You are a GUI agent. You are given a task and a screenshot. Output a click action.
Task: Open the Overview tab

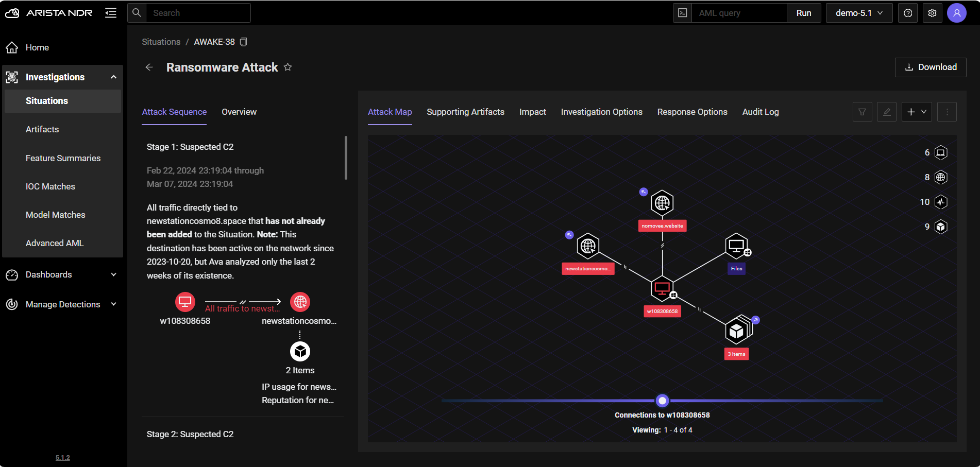pos(239,112)
